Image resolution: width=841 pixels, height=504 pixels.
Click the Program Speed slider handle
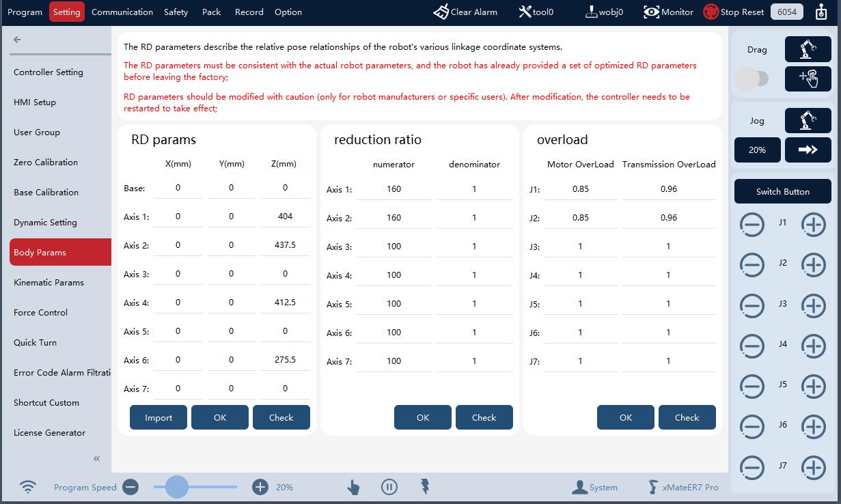click(x=176, y=487)
